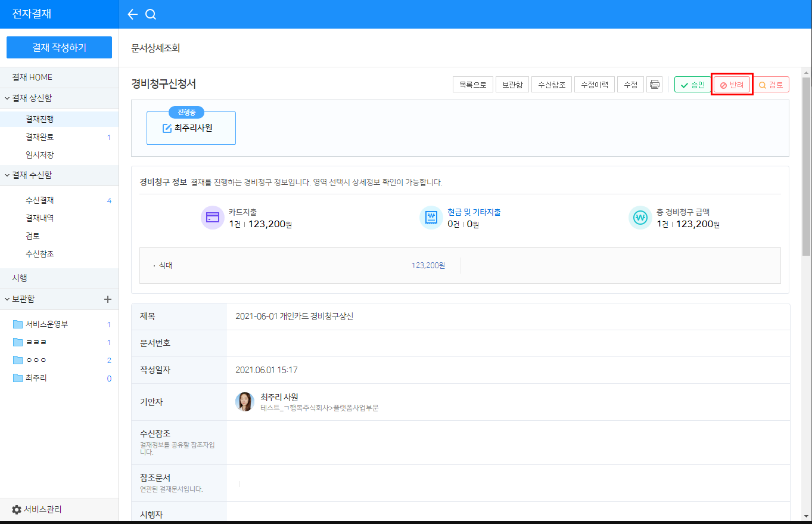This screenshot has height=524, width=812.
Task: Click the green 승인 approve button
Action: 692,85
